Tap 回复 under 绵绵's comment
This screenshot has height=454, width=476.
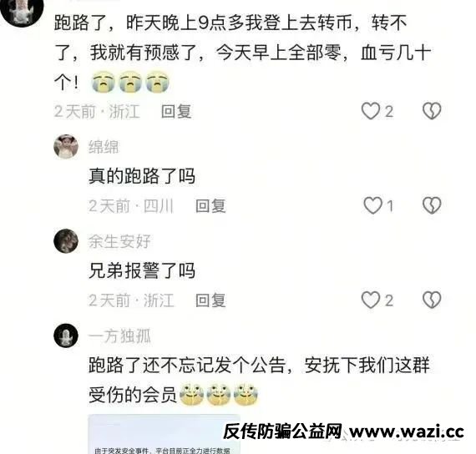pos(210,206)
